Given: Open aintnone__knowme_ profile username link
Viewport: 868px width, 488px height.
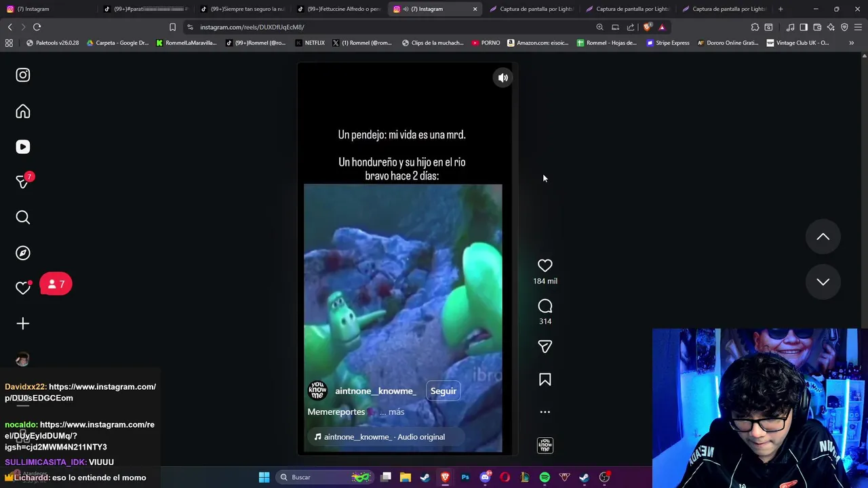Looking at the screenshot, I should coord(376,391).
